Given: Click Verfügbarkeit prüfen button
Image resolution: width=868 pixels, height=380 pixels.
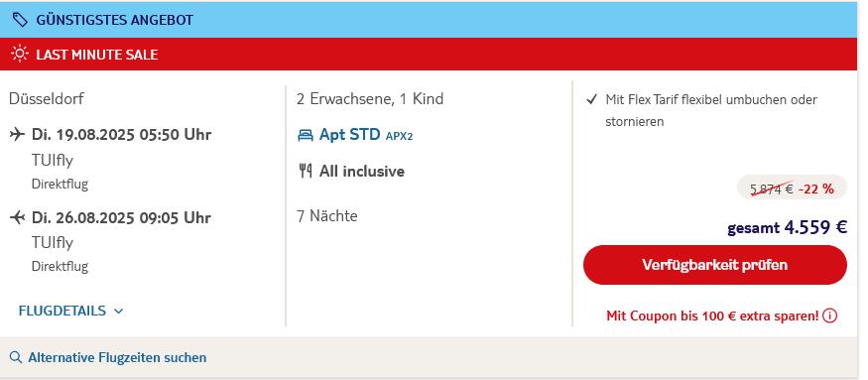Looking at the screenshot, I should tap(714, 265).
